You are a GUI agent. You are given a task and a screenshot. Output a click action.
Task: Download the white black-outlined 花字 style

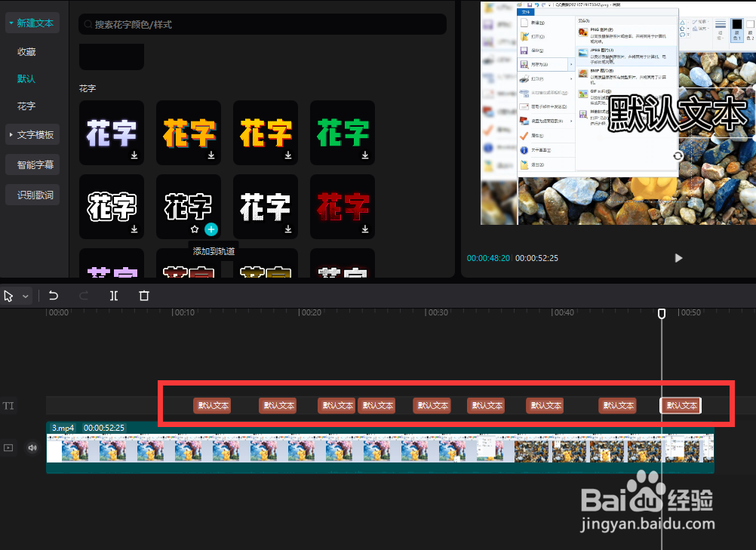pyautogui.click(x=134, y=229)
